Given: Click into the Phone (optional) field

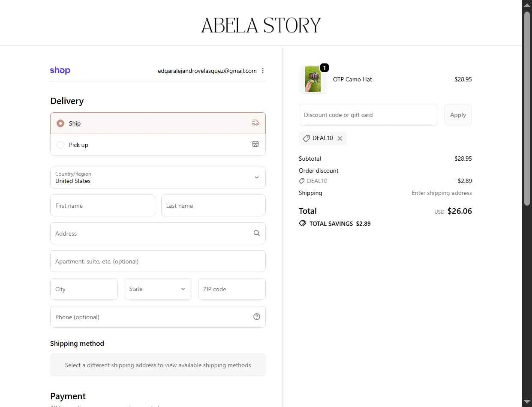Looking at the screenshot, I should [x=158, y=317].
